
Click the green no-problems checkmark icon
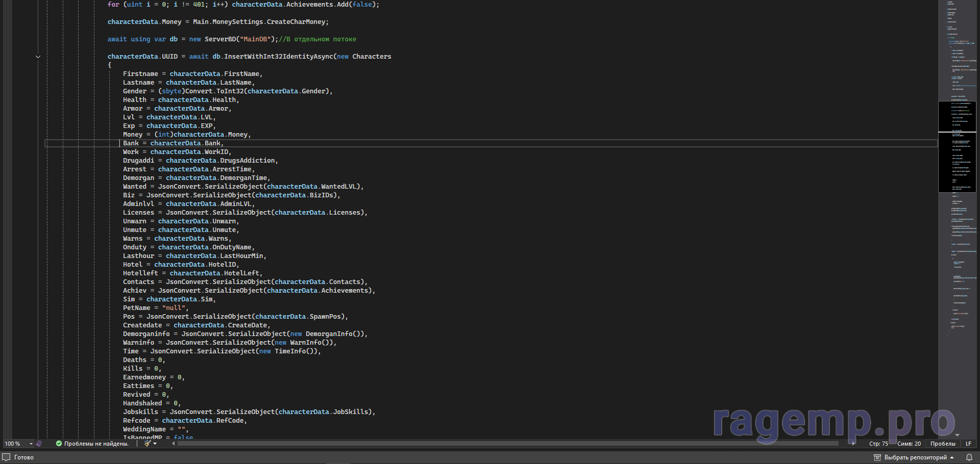click(x=59, y=444)
